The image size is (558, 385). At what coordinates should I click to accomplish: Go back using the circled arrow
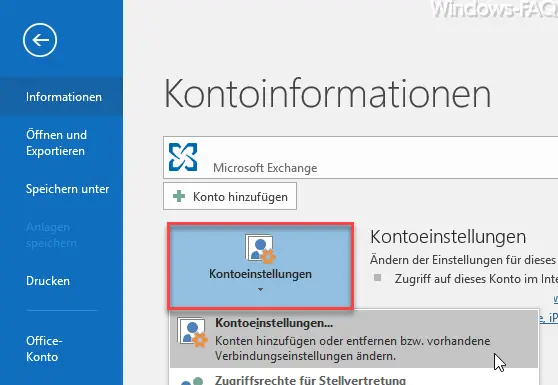pos(40,40)
